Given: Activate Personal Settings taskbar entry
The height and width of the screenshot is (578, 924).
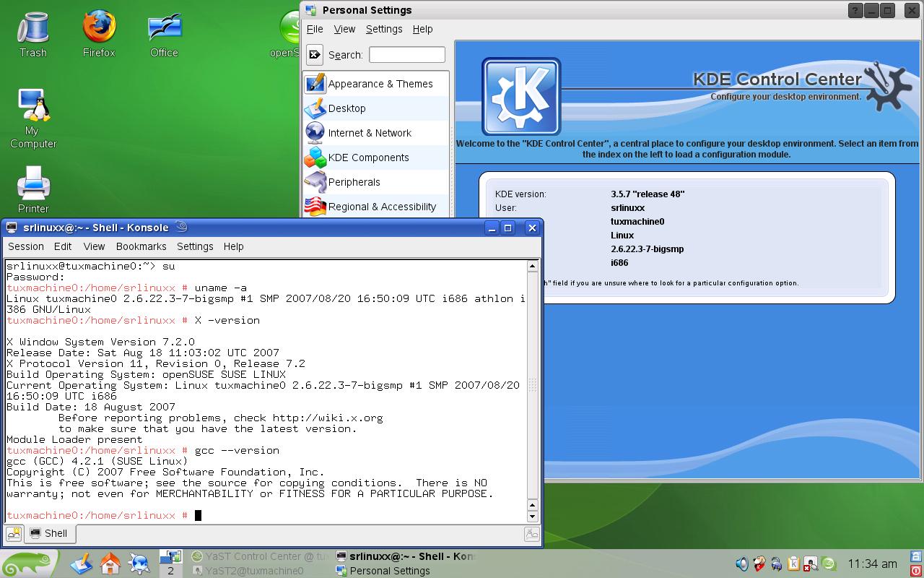Looking at the screenshot, I should (x=406, y=571).
